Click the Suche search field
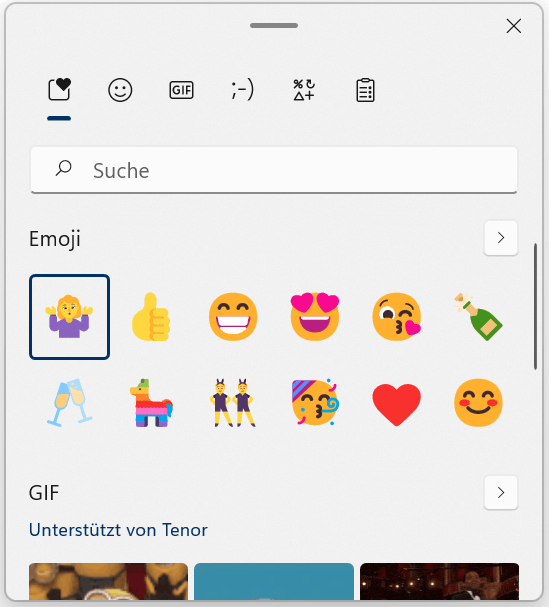Viewport: 549px width, 607px height. coord(274,170)
